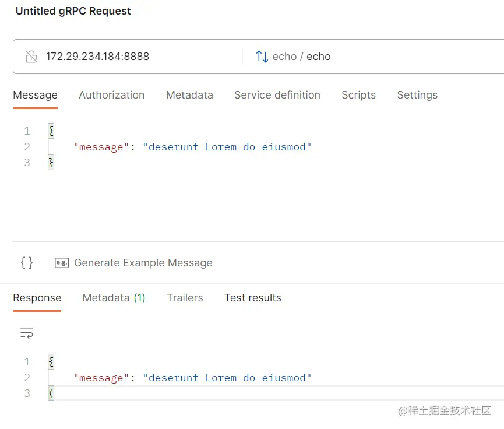Open the response Metadata (1) tab

click(114, 298)
